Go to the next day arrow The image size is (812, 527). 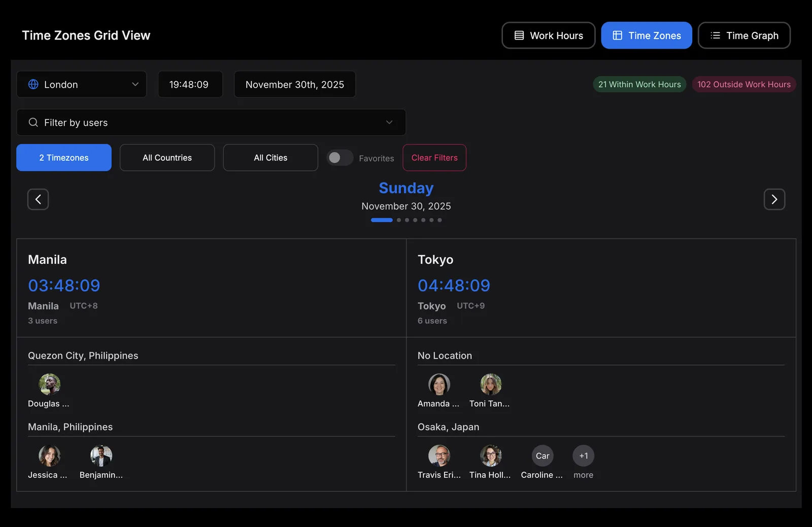coord(774,199)
